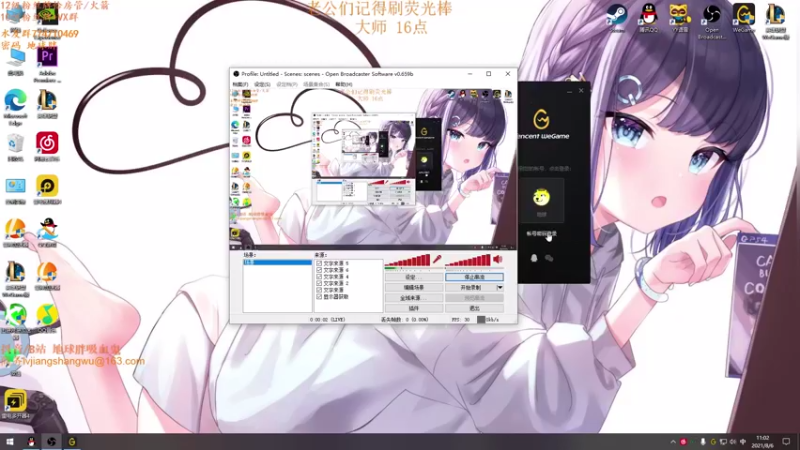Open dropdown arrow beside 开始录制 button
The height and width of the screenshot is (450, 800).
pos(500,288)
